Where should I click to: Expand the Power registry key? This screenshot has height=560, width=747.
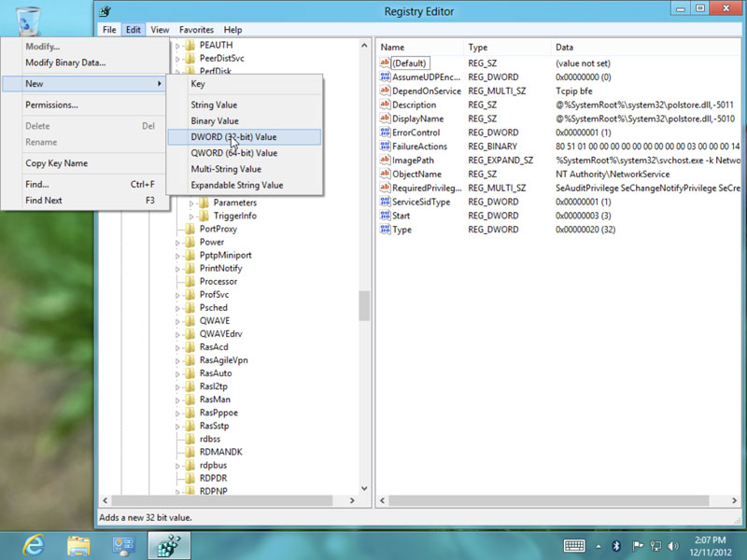point(178,242)
